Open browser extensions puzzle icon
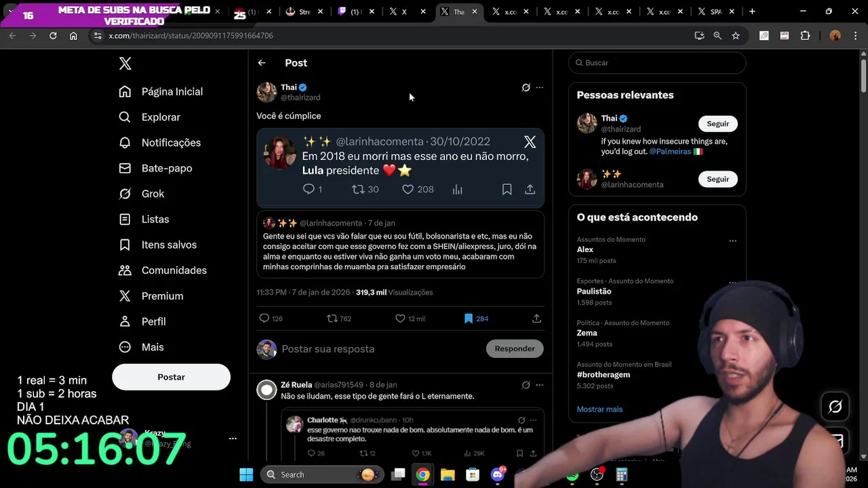 806,35
